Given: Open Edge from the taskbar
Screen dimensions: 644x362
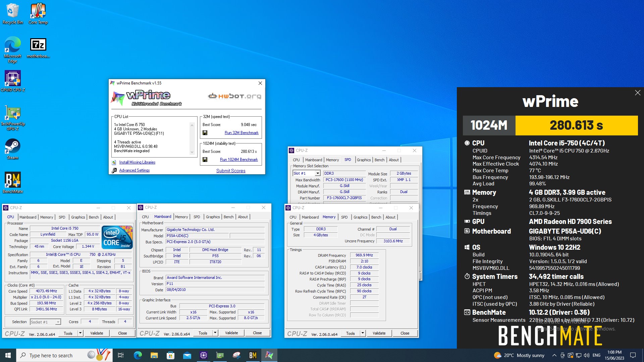Looking at the screenshot, I should point(138,355).
